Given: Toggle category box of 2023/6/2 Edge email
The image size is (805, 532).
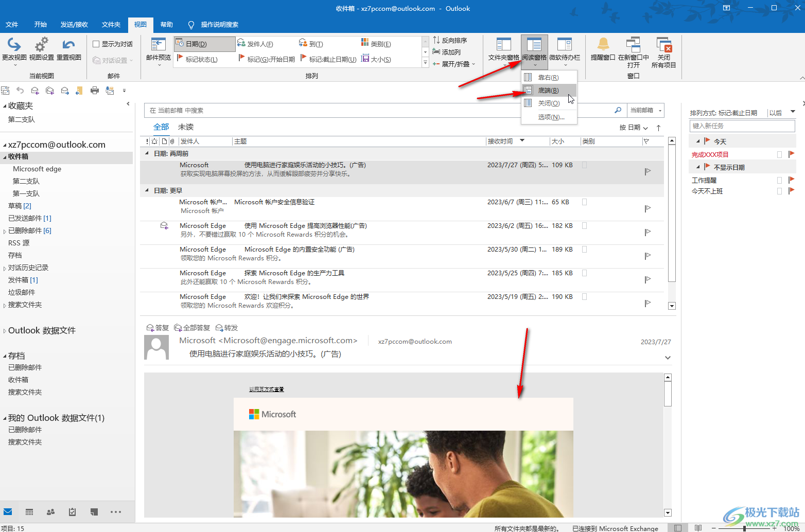Looking at the screenshot, I should click(585, 226).
